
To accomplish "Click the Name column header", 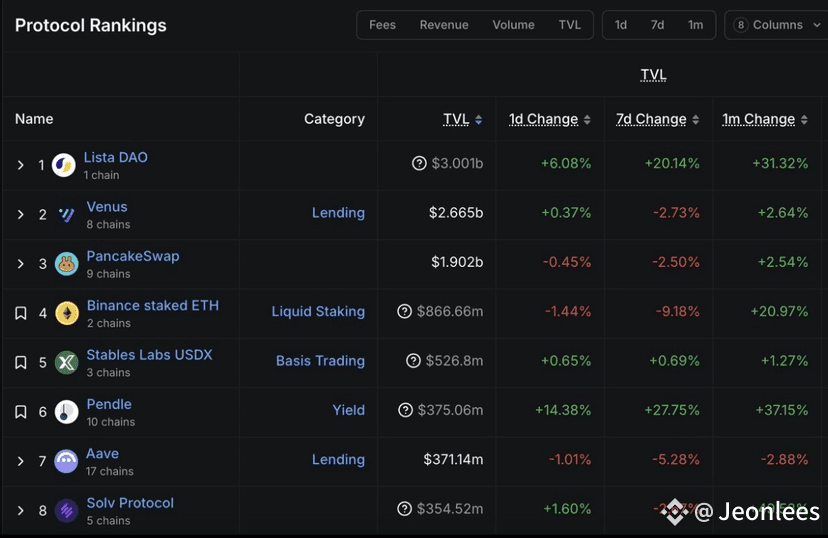I will tap(34, 119).
